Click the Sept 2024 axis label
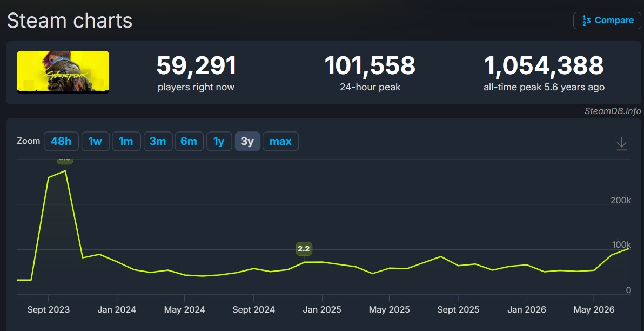 coord(253,309)
